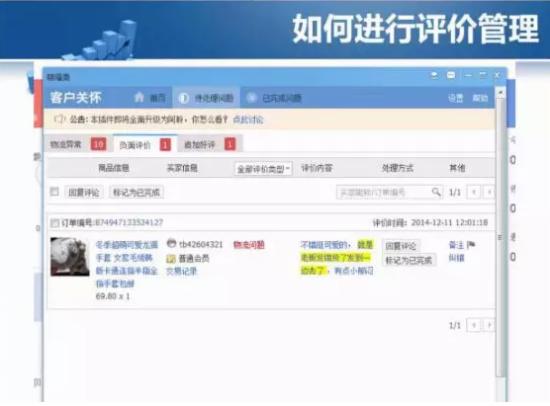Click the vertical scrollbar of the window
Screen dimensions: 550x406
(x=501, y=235)
